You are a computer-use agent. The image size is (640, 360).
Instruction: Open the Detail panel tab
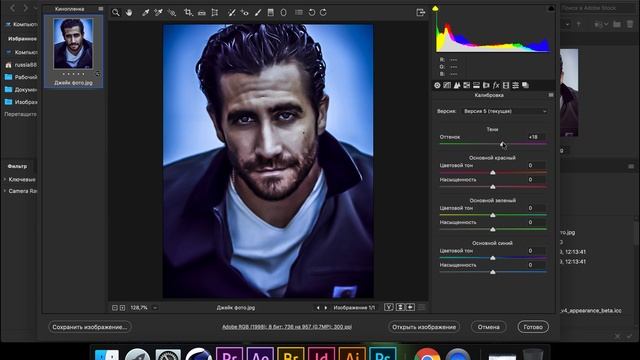click(457, 85)
